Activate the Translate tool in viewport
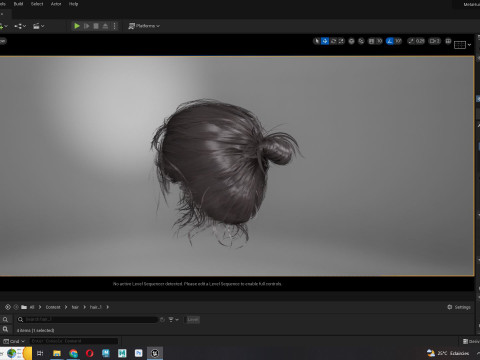The image size is (480, 360). point(325,41)
